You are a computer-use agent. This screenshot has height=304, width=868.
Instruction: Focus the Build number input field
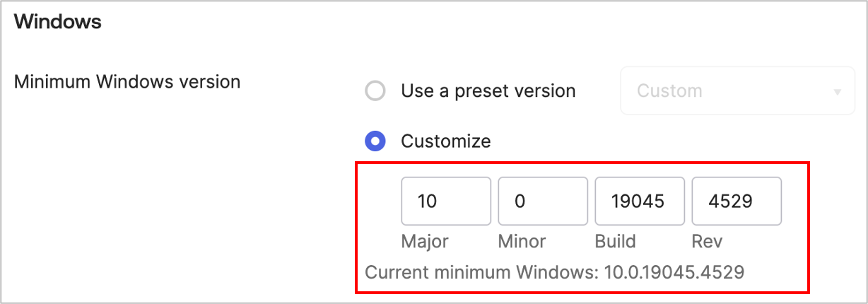click(640, 201)
